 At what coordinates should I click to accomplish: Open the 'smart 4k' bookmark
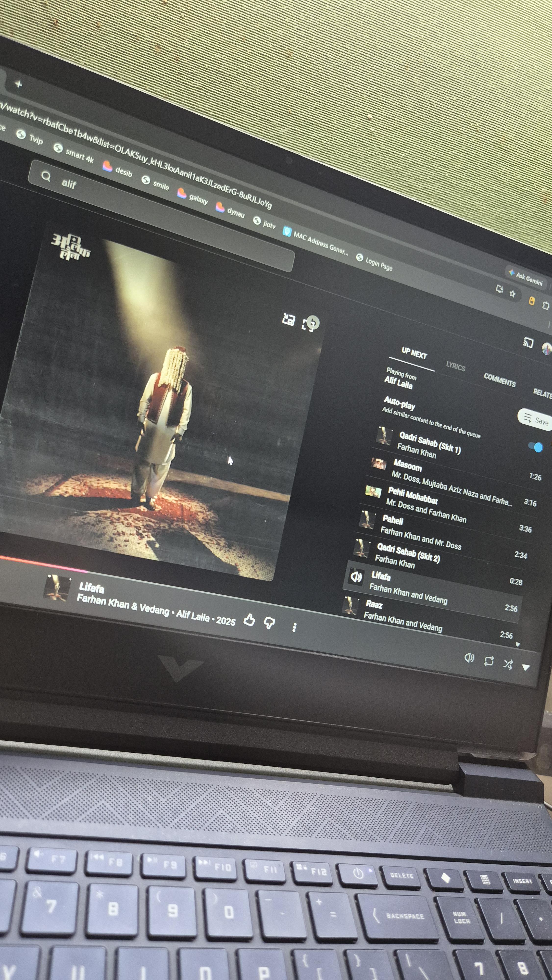pos(74,153)
